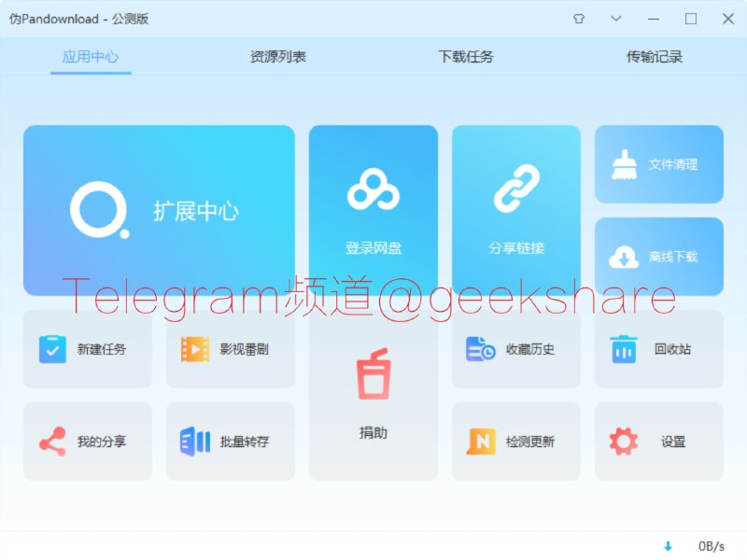Viewport: 747px width, 560px height.
Task: Enter the 扩展中心 extension center
Action: [x=159, y=210]
